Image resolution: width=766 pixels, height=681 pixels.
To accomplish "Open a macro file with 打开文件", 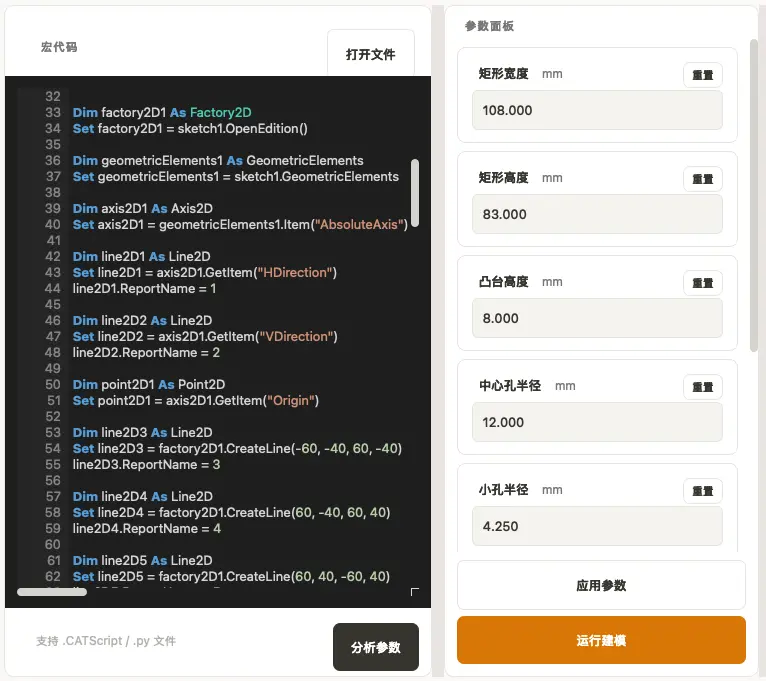I will (x=371, y=54).
